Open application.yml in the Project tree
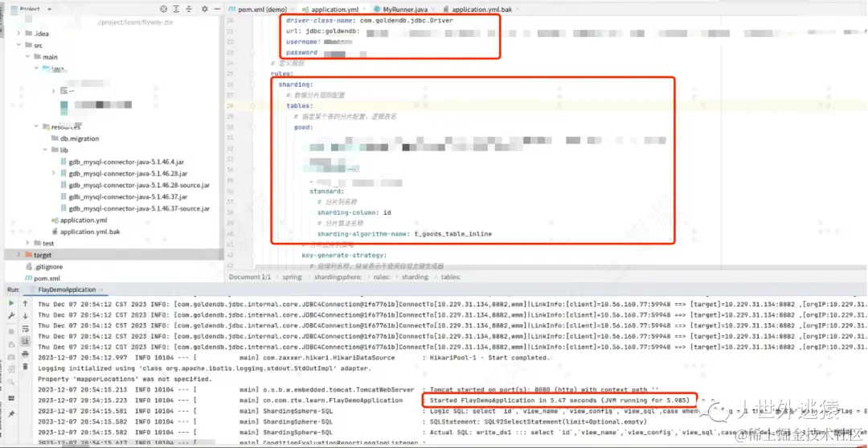 tap(79, 220)
